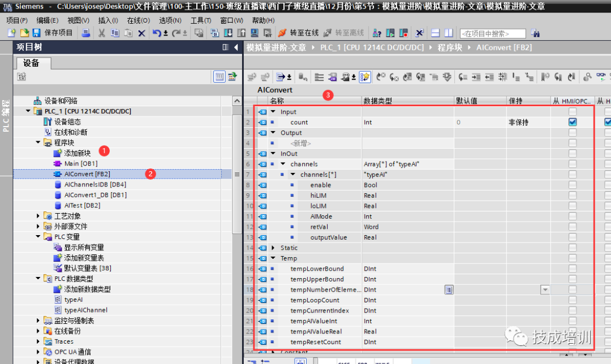The image size is (611, 364).
Task: Click the project search input field
Action: (493, 33)
